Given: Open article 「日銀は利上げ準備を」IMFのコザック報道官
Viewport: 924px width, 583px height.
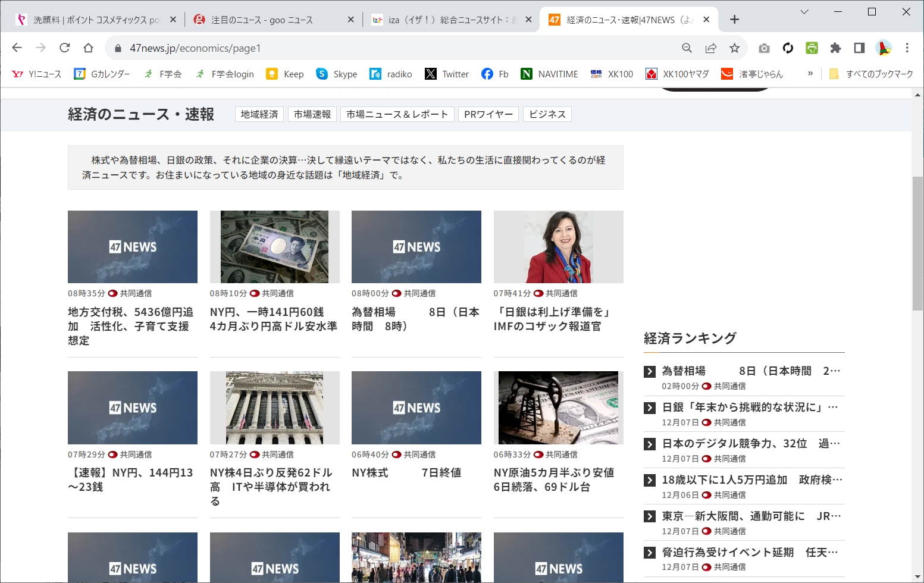Looking at the screenshot, I should [x=552, y=319].
